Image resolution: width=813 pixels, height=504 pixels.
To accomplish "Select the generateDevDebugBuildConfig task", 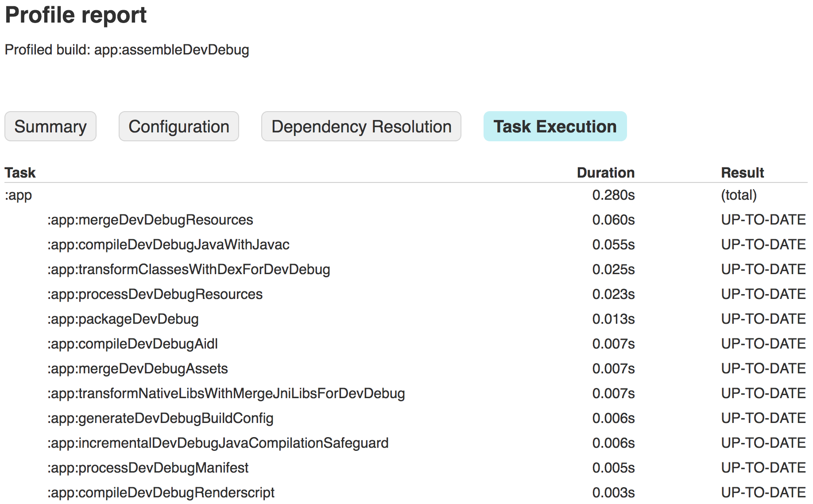I will [x=160, y=419].
